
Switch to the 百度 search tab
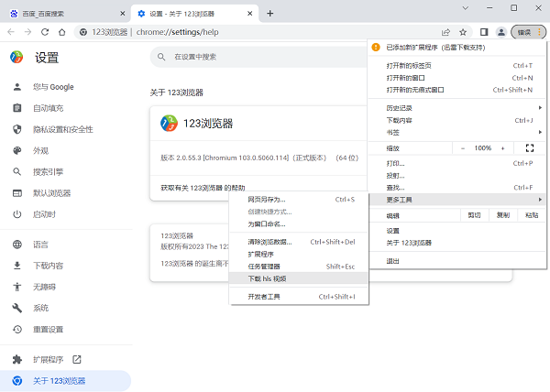pyautogui.click(x=55, y=14)
